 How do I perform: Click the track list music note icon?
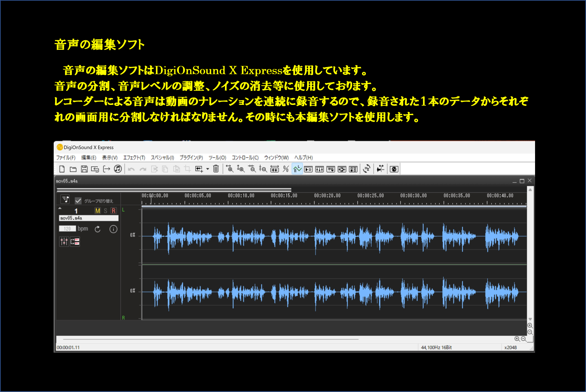click(x=65, y=199)
